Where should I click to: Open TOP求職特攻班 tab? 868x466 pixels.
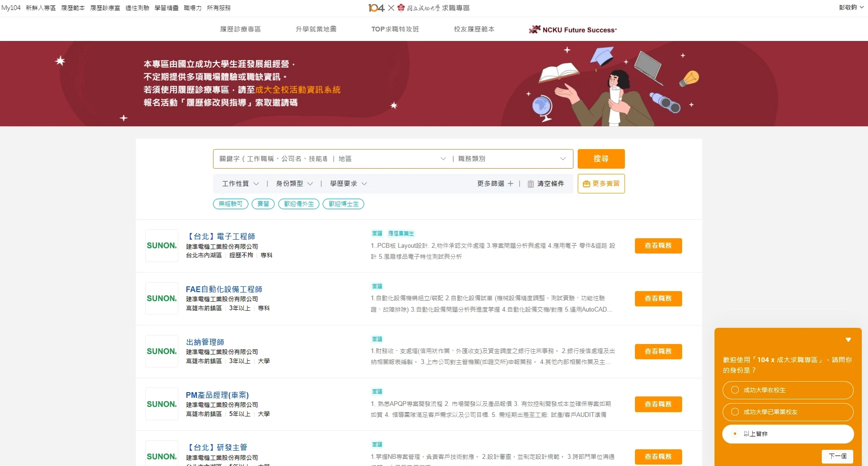pos(395,29)
